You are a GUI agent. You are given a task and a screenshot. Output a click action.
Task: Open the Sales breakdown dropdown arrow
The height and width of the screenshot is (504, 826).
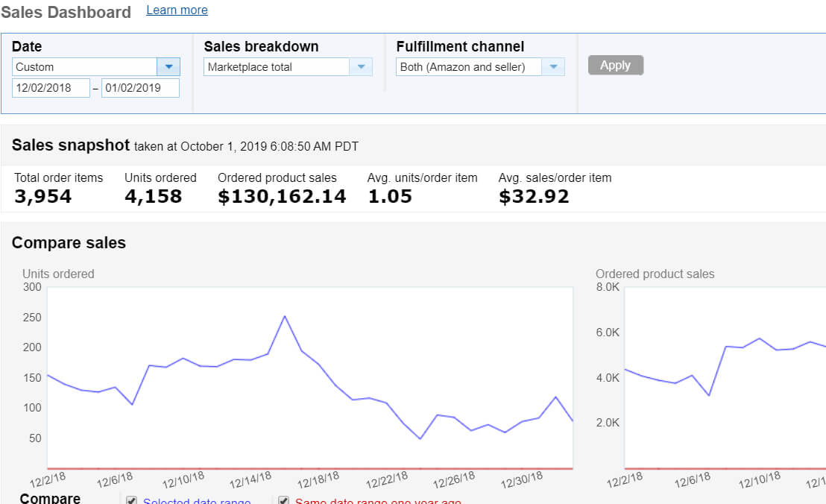click(x=361, y=67)
